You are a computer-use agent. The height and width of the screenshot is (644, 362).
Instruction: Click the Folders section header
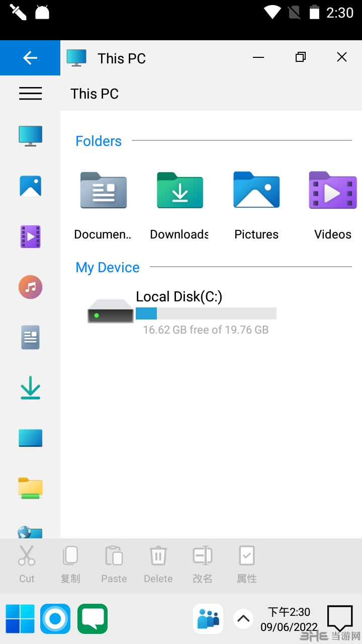point(99,141)
